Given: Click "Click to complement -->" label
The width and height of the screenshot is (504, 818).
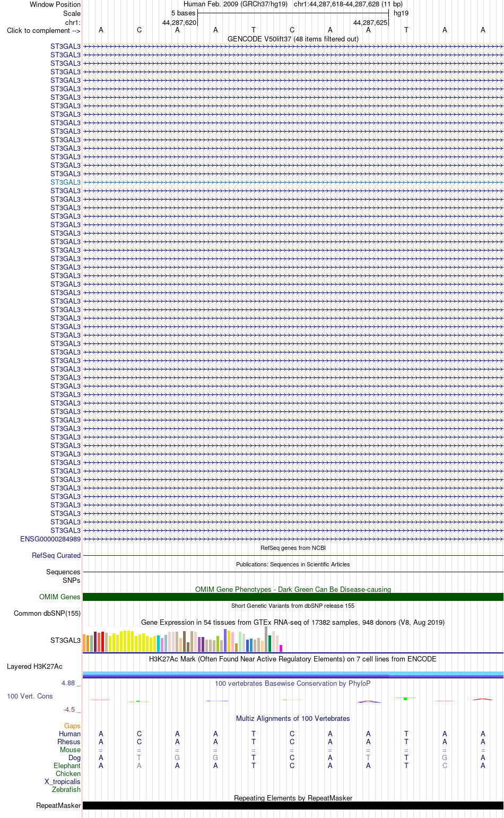Looking at the screenshot, I should (44, 30).
